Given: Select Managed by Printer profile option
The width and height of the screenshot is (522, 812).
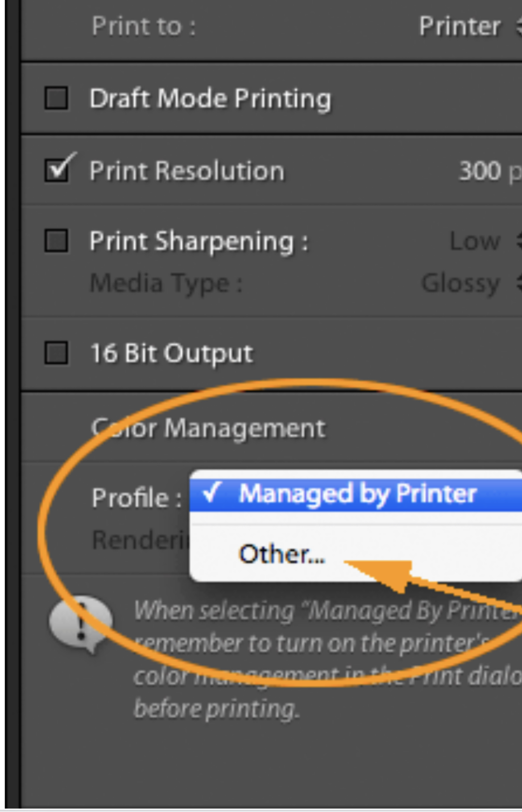Looking at the screenshot, I should click(357, 494).
